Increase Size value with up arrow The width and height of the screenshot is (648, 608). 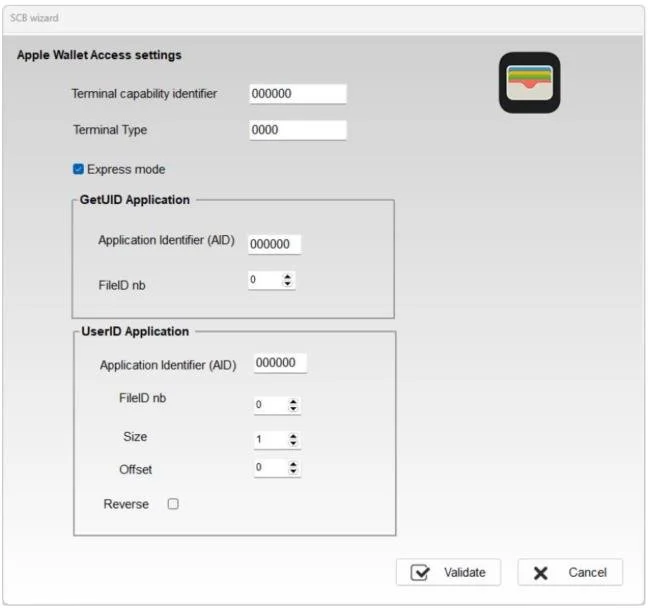293,436
